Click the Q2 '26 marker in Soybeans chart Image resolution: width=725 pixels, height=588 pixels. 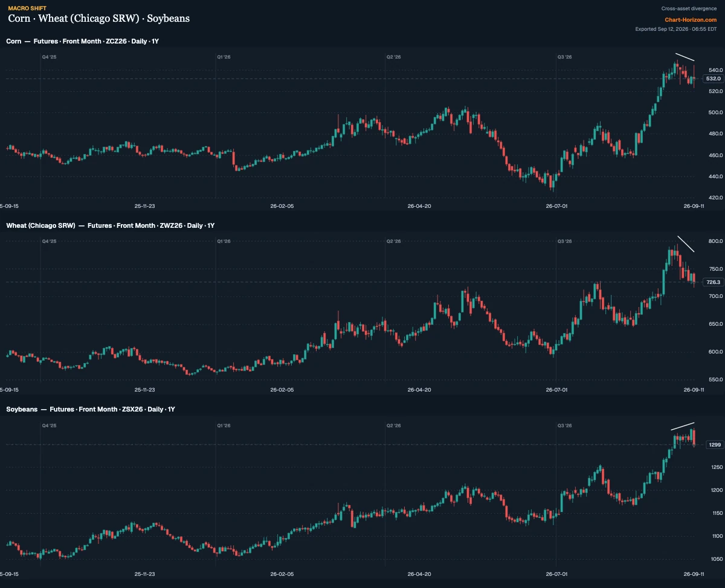[394, 425]
